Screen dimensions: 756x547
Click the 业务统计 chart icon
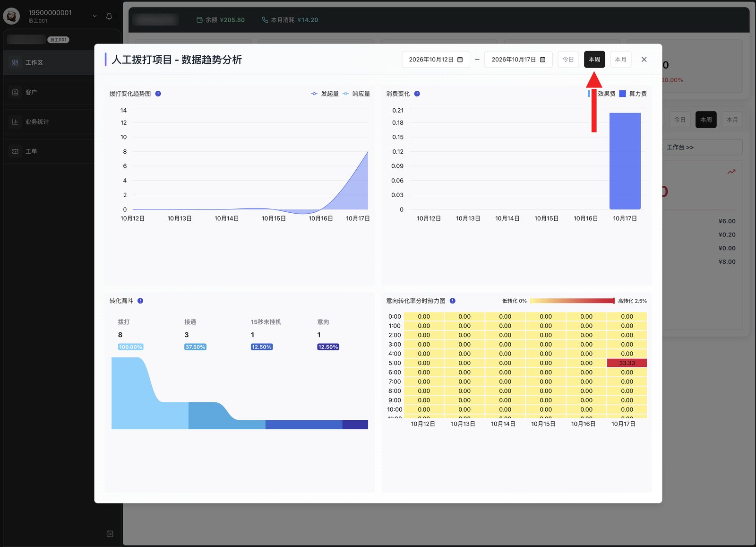coord(15,122)
